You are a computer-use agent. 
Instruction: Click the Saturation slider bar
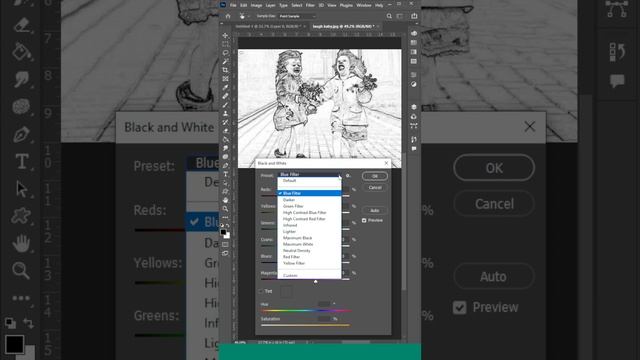pyautogui.click(x=305, y=325)
